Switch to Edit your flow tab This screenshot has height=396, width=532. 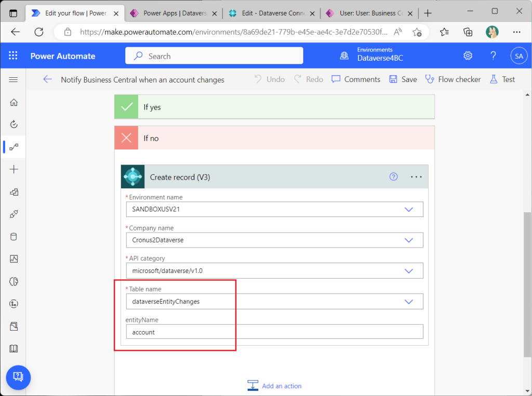pos(75,13)
